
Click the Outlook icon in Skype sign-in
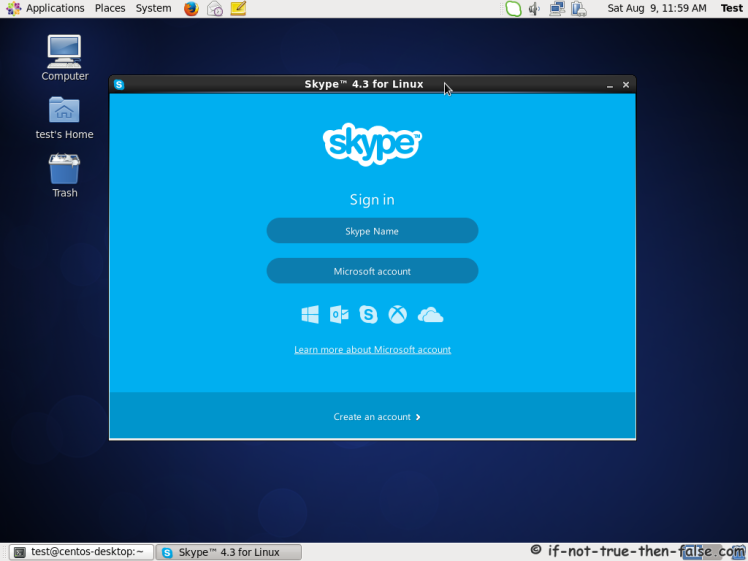339,315
